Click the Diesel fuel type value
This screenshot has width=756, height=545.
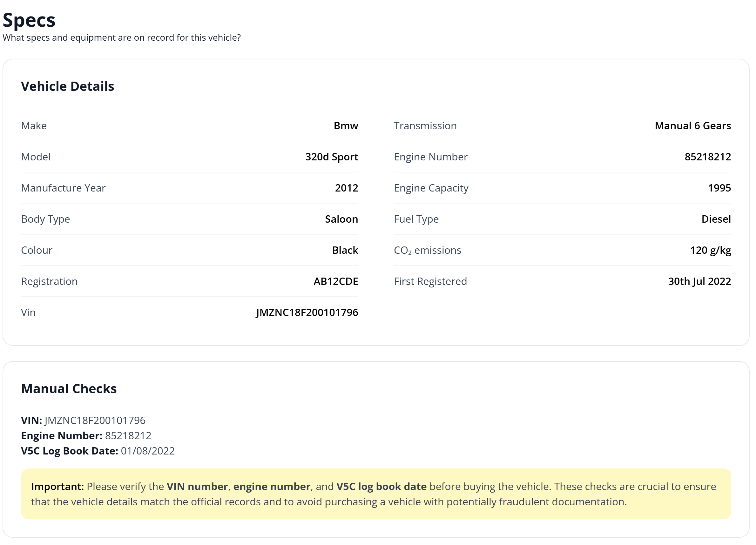coord(716,219)
